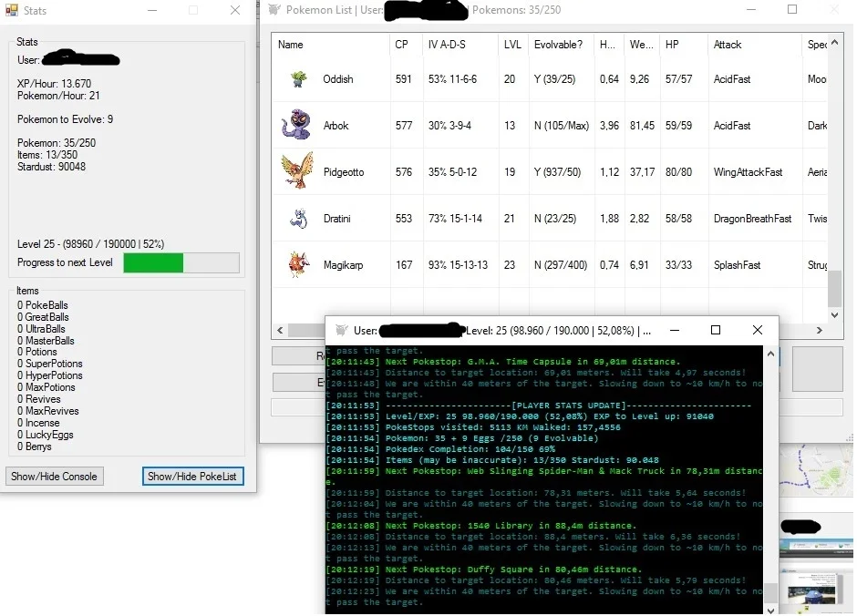Viewport: 857px width, 616px height.
Task: Click the Pidgeotto sprite icon
Action: click(297, 170)
